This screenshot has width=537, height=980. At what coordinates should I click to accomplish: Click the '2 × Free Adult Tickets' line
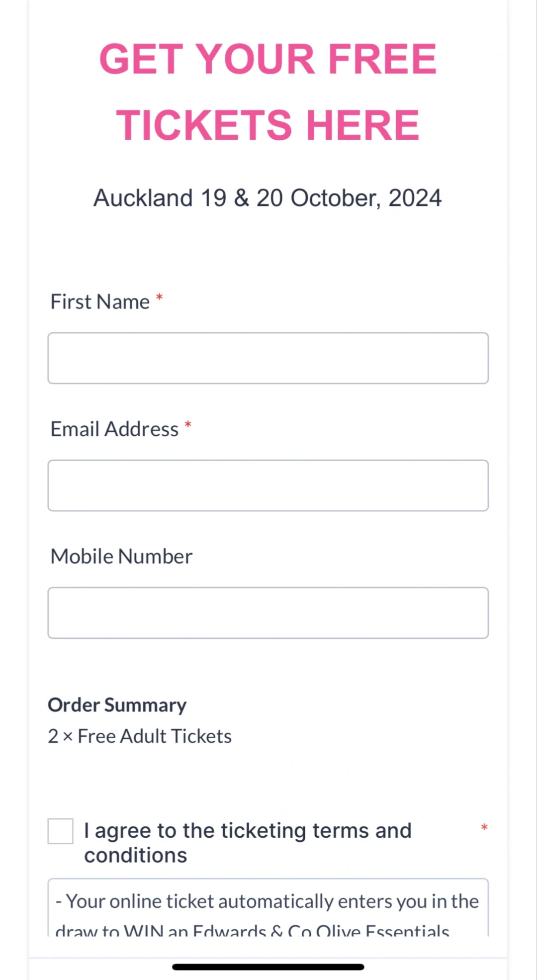coord(140,736)
